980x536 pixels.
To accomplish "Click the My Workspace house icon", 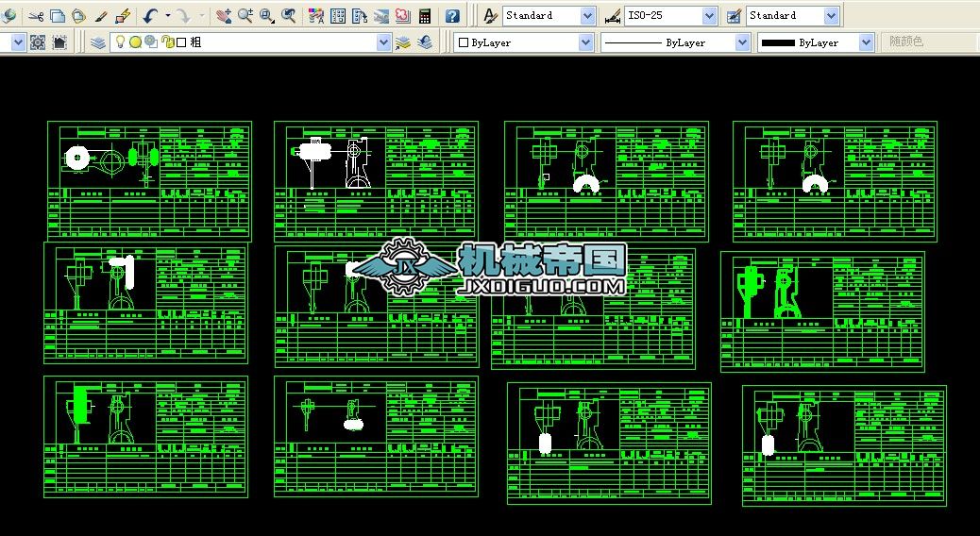I will pyautogui.click(x=59, y=42).
